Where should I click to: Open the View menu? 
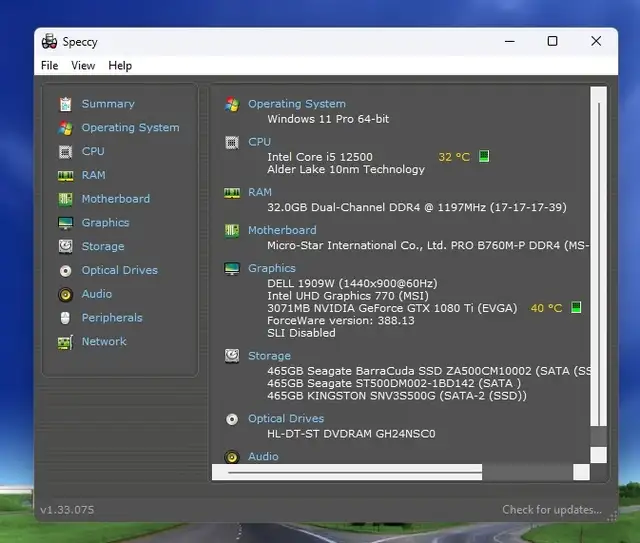[83, 66]
